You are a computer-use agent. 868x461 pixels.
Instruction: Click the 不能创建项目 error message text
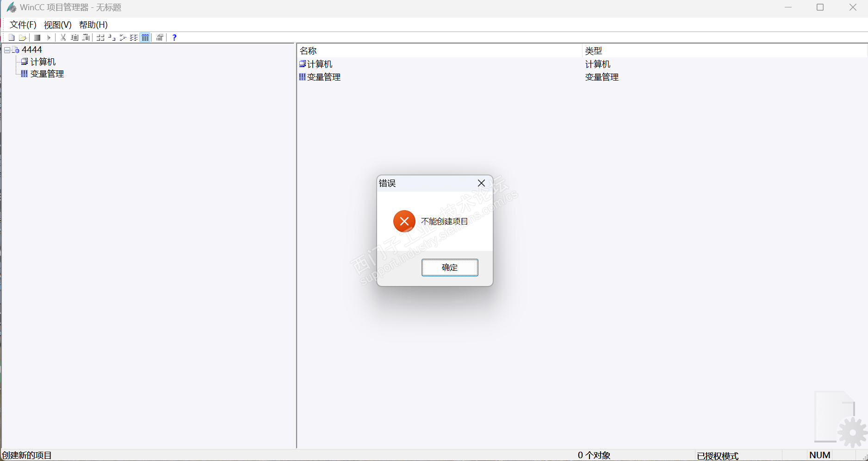click(445, 222)
